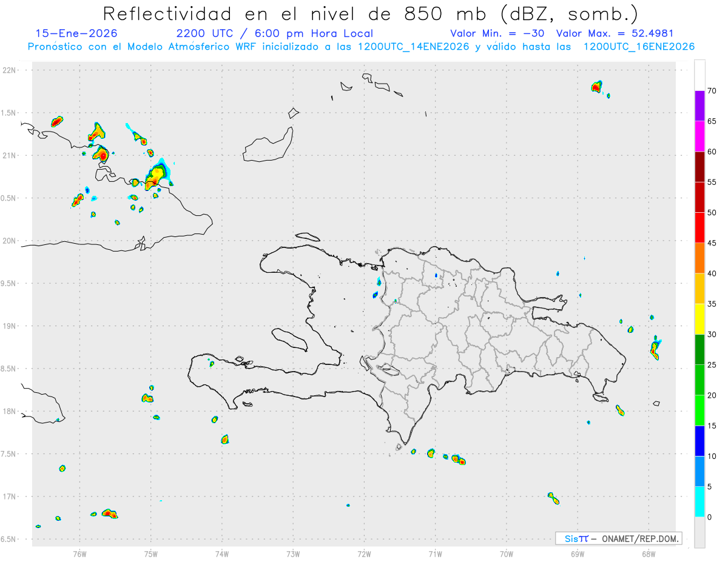Click the colorbar tick value '55'
The image size is (728, 562).
712,182
